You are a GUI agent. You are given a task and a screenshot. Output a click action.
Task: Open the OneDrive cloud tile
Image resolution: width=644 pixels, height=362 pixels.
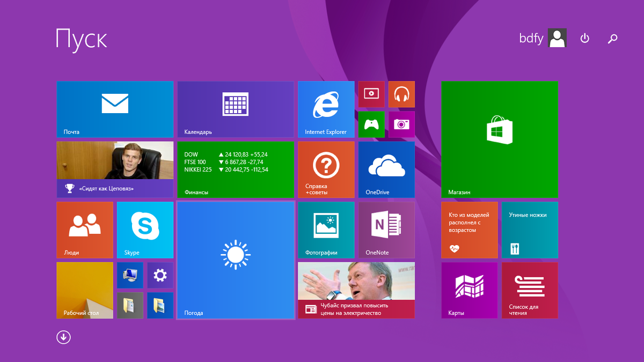pyautogui.click(x=386, y=169)
